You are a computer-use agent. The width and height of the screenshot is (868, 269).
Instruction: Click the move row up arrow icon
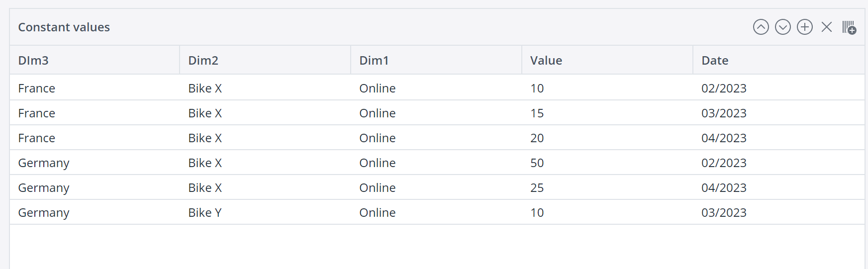[x=761, y=27]
